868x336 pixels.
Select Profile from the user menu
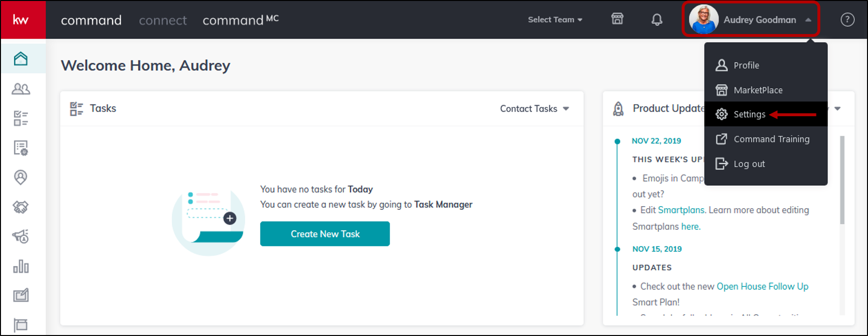click(x=766, y=65)
